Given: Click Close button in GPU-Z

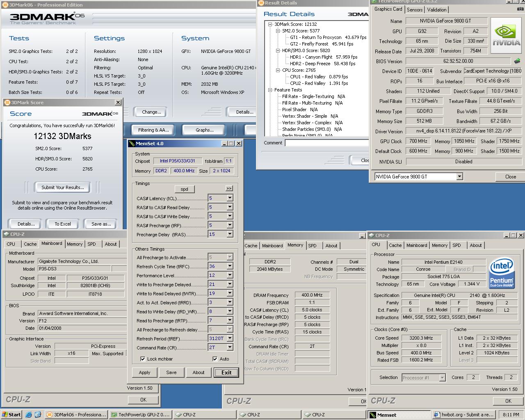Looking at the screenshot, I should 511,177.
